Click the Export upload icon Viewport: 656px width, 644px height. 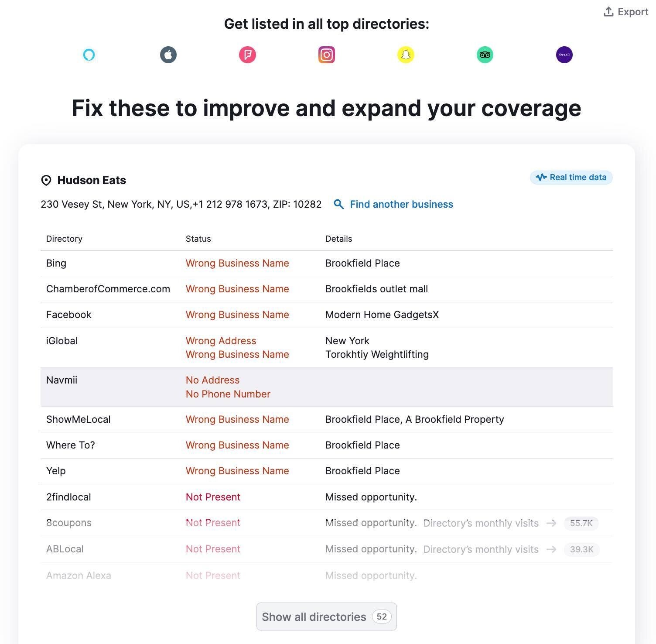pyautogui.click(x=608, y=11)
